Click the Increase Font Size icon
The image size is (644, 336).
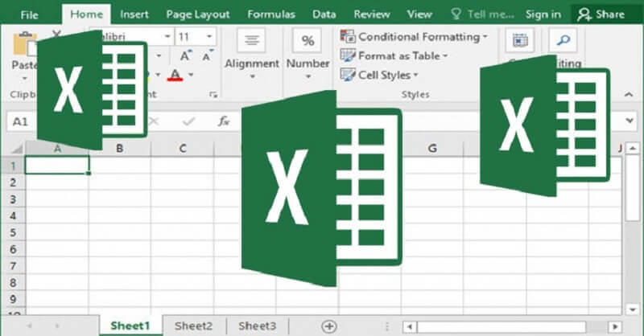point(186,55)
